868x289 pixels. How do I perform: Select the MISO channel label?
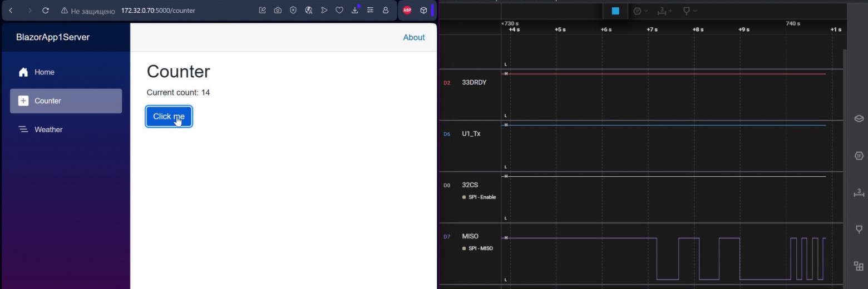(470, 236)
